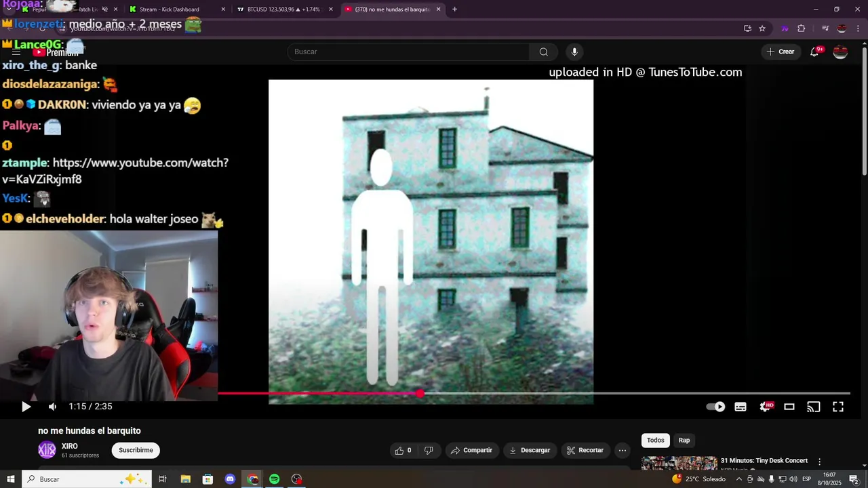
Task: Click the Compartir share button
Action: pos(471,450)
